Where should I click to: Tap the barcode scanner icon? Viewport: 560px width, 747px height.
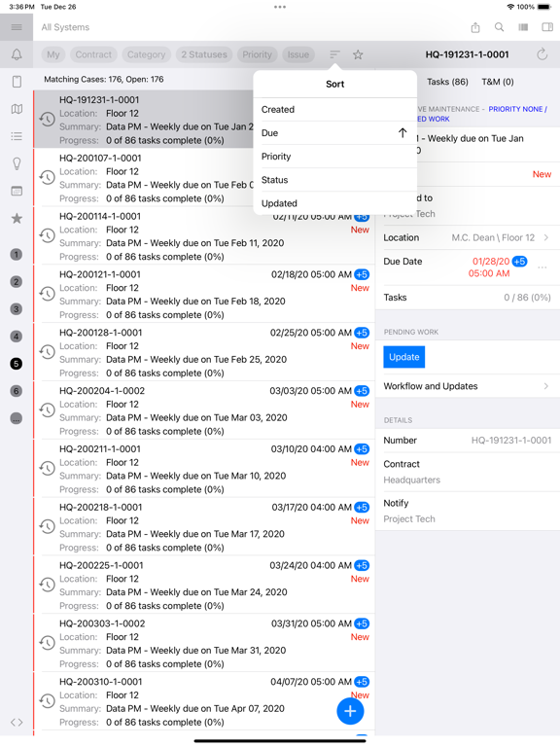point(523,27)
